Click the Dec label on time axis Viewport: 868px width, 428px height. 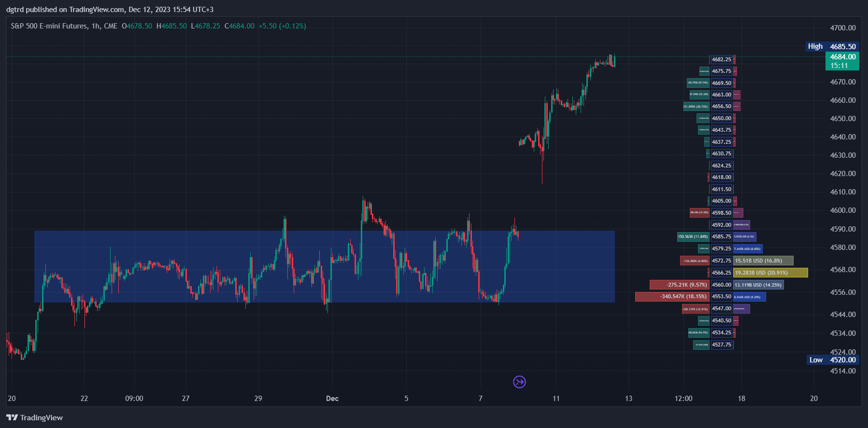(332, 399)
